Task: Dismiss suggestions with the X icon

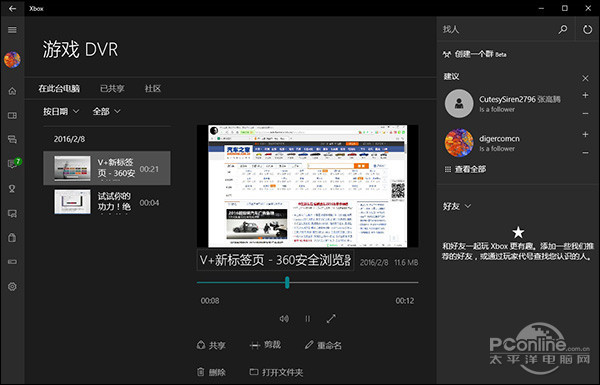Action: coord(585,78)
